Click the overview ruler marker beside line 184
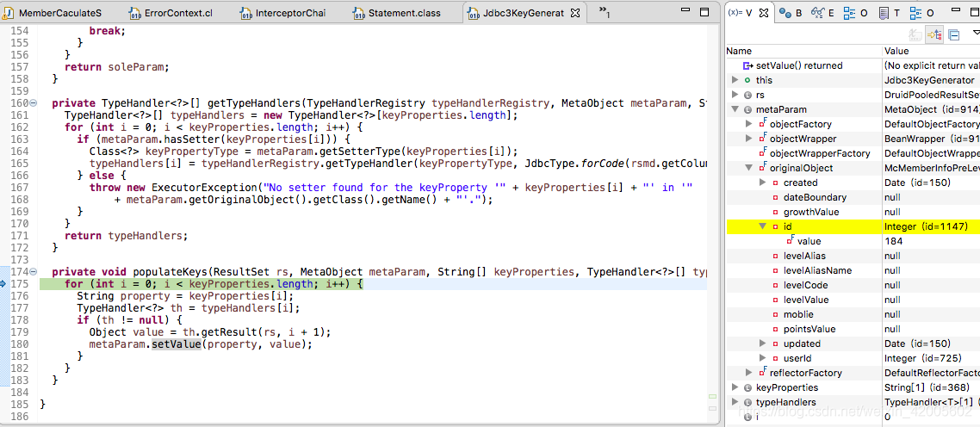The width and height of the screenshot is (980, 427). [x=712, y=396]
